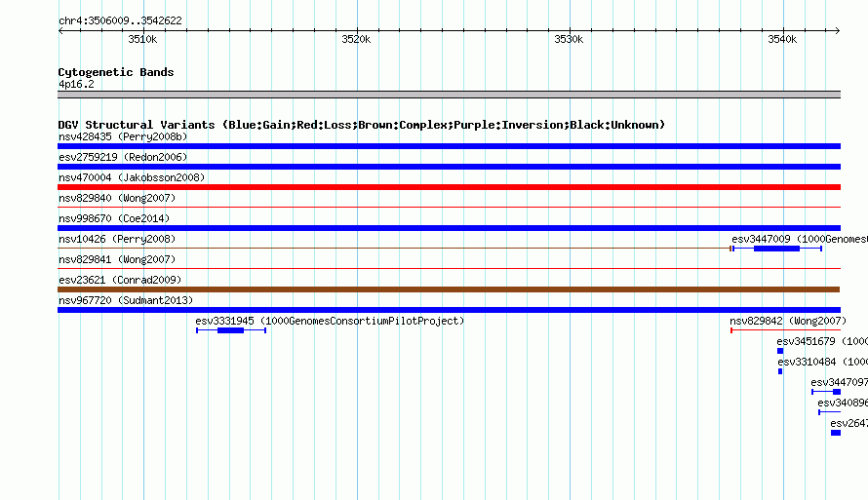Click the nsv967720 (Sudmant2013) blue bar
Screen dimensions: 868x500
pyautogui.click(x=449, y=310)
